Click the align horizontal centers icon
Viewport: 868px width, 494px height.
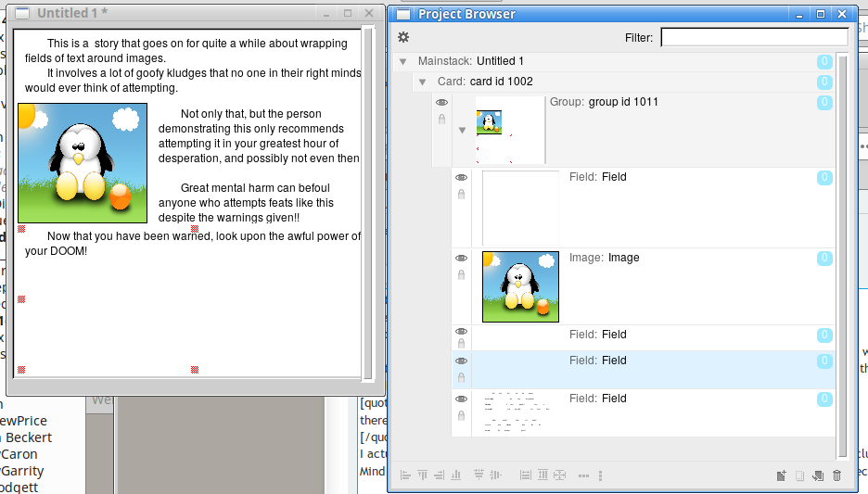479,475
